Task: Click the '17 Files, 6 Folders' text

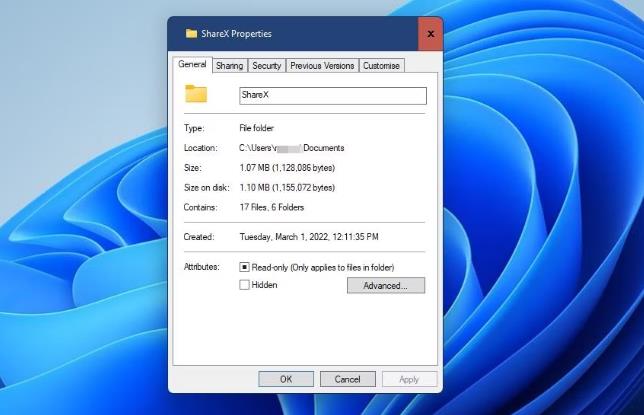Action: (271, 207)
